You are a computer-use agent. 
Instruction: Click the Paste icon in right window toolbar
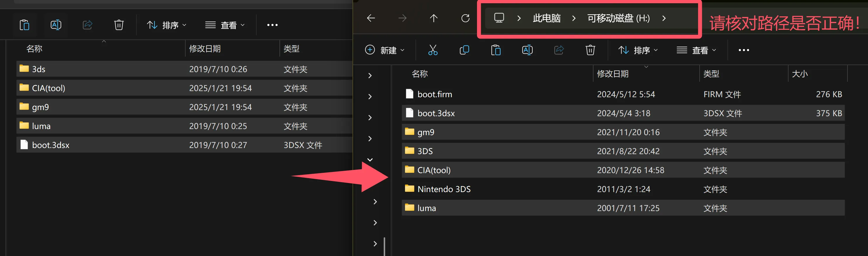pyautogui.click(x=496, y=50)
